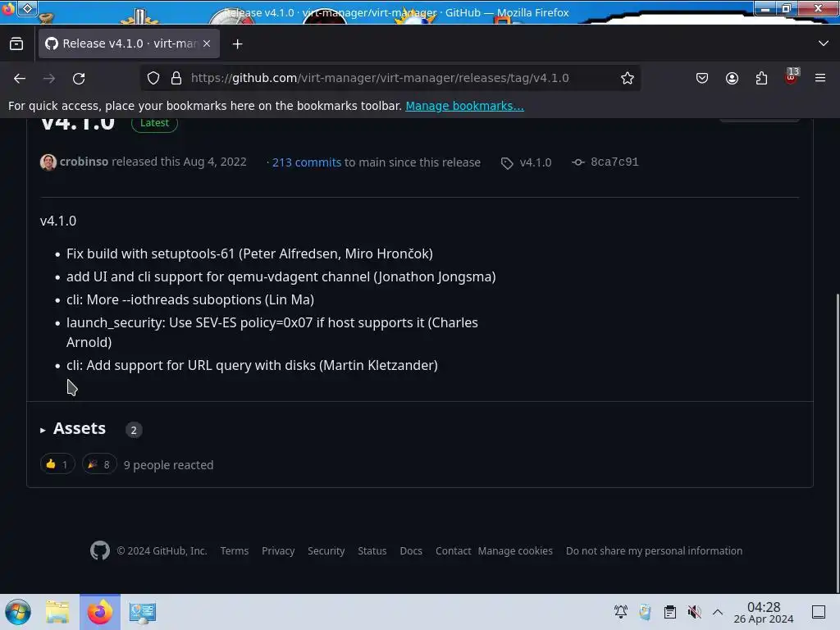The image size is (840, 630).
Task: Open the Docs footer link
Action: [411, 550]
